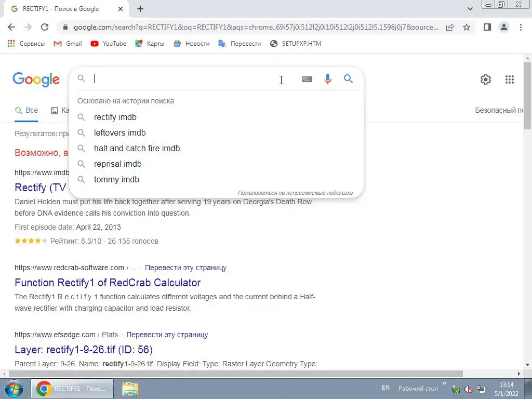Open the Google apps grid
Screen dimensions: 532x399
coord(510,79)
